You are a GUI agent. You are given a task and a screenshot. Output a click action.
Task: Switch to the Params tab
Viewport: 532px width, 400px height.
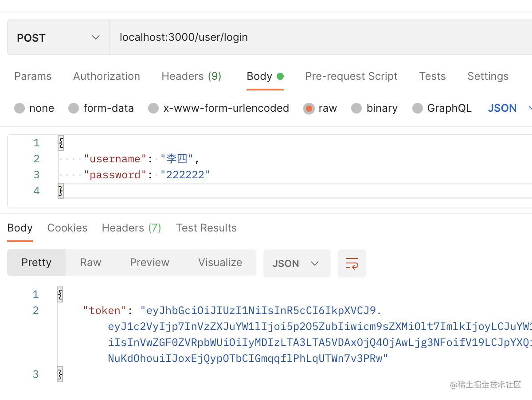click(33, 76)
